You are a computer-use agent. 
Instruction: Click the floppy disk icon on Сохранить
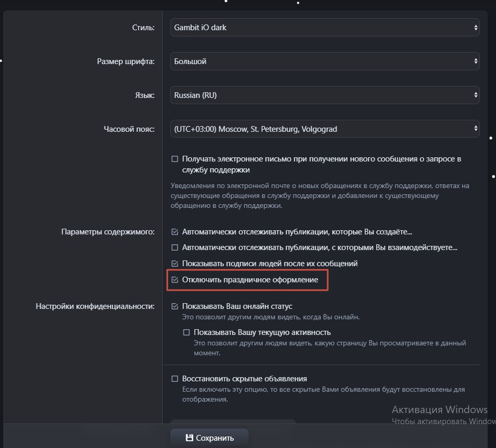(190, 438)
